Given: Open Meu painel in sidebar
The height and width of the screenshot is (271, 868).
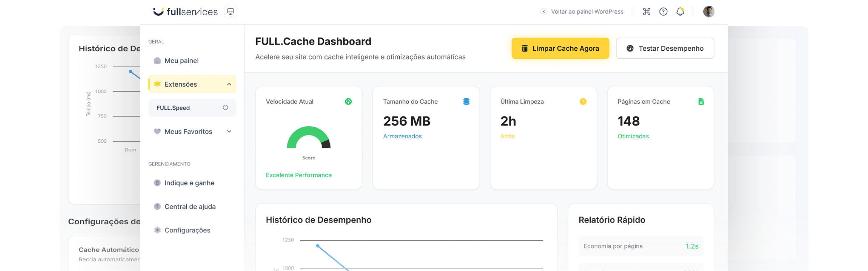Looking at the screenshot, I should click(x=181, y=61).
